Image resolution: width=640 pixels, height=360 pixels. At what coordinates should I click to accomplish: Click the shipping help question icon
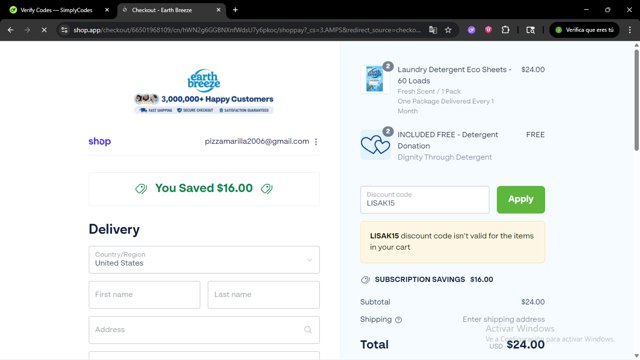[398, 320]
